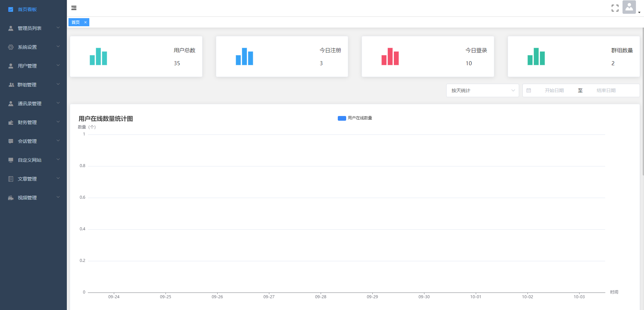Open the 按天统计 dropdown

tap(482, 90)
